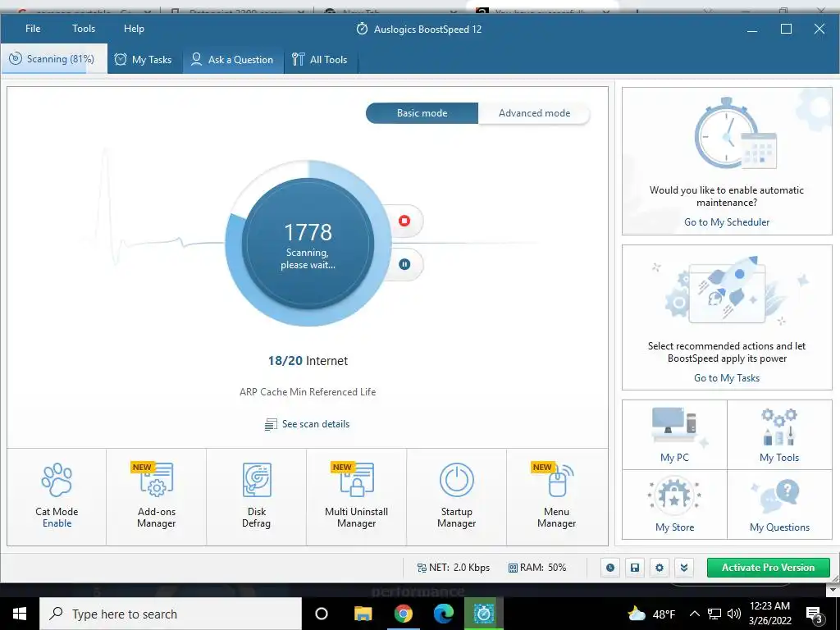
Task: Open My Tools panel
Action: click(779, 435)
